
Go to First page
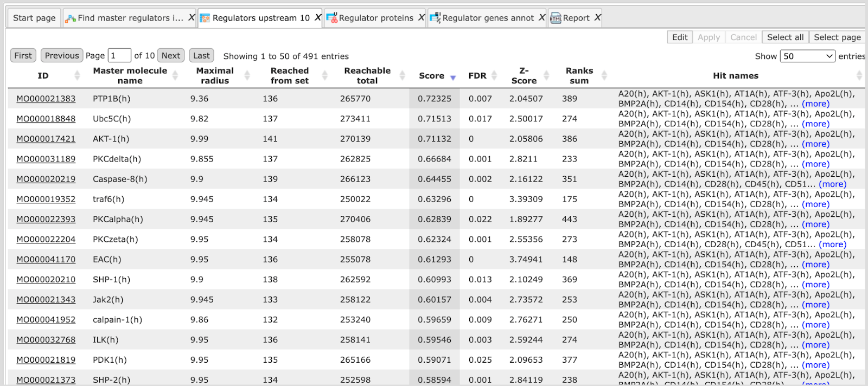pyautogui.click(x=23, y=55)
